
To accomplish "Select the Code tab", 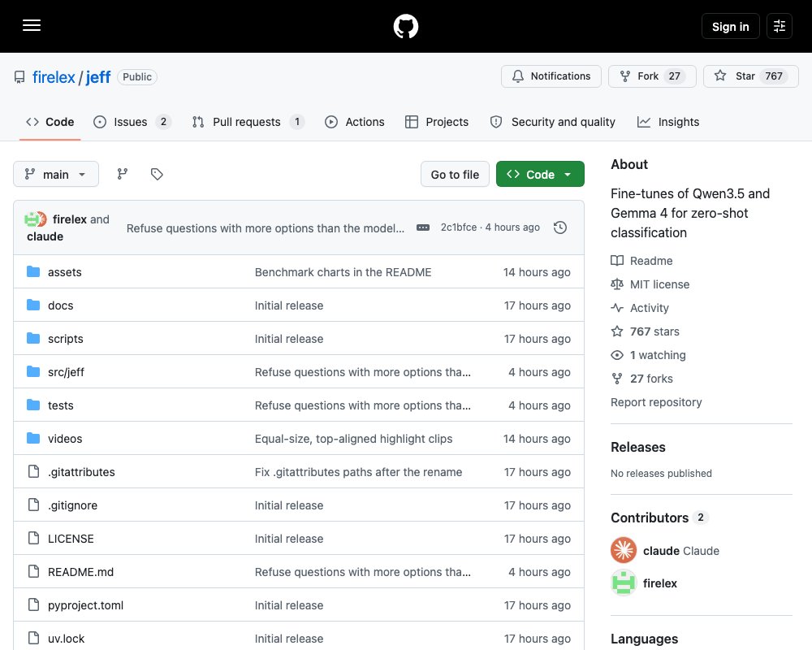I will 50,122.
